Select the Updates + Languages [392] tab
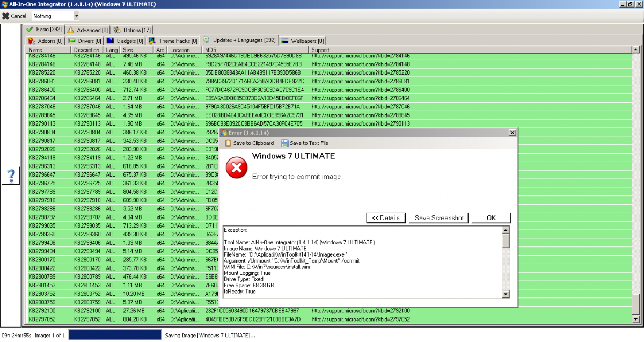Image resolution: width=644 pixels, height=342 pixels. tap(239, 40)
